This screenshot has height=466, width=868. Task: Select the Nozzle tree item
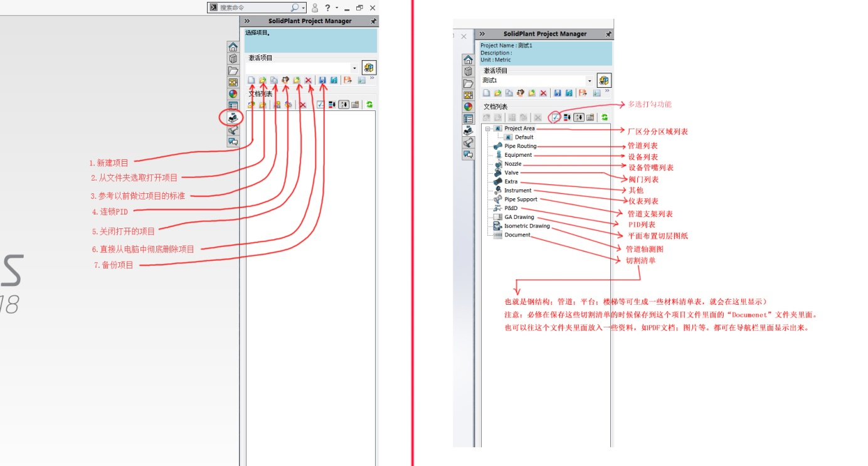tap(513, 164)
